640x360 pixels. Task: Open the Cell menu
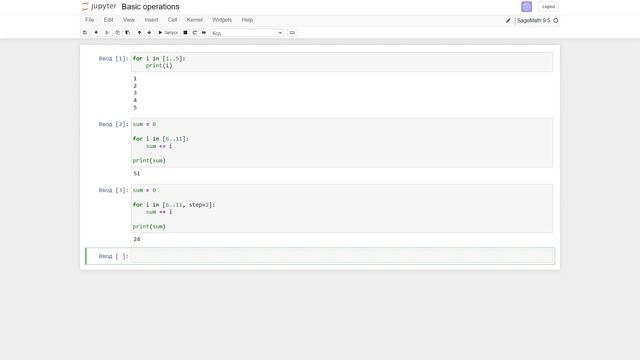[x=172, y=20]
